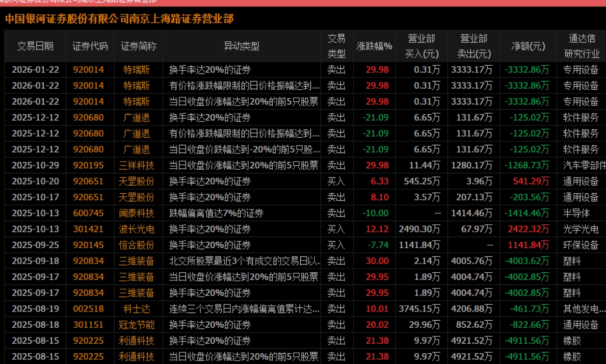Click net amount -461.73万
606x364 pixels.
pos(530,309)
